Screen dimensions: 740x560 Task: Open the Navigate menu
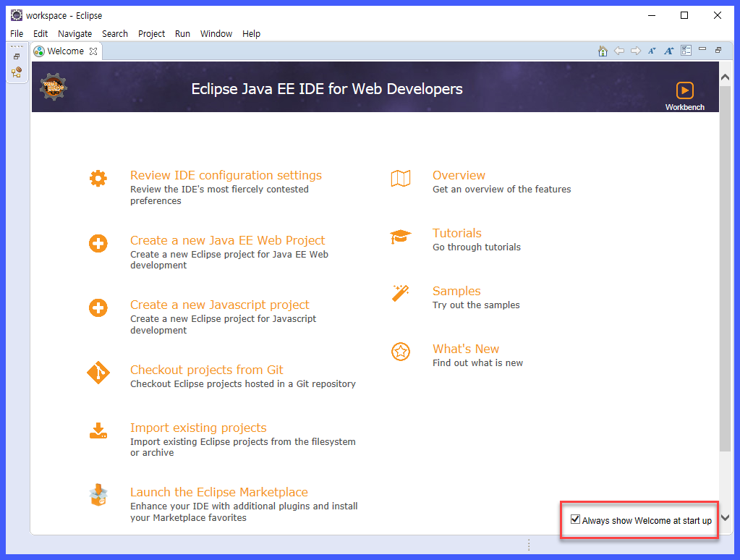tap(75, 33)
